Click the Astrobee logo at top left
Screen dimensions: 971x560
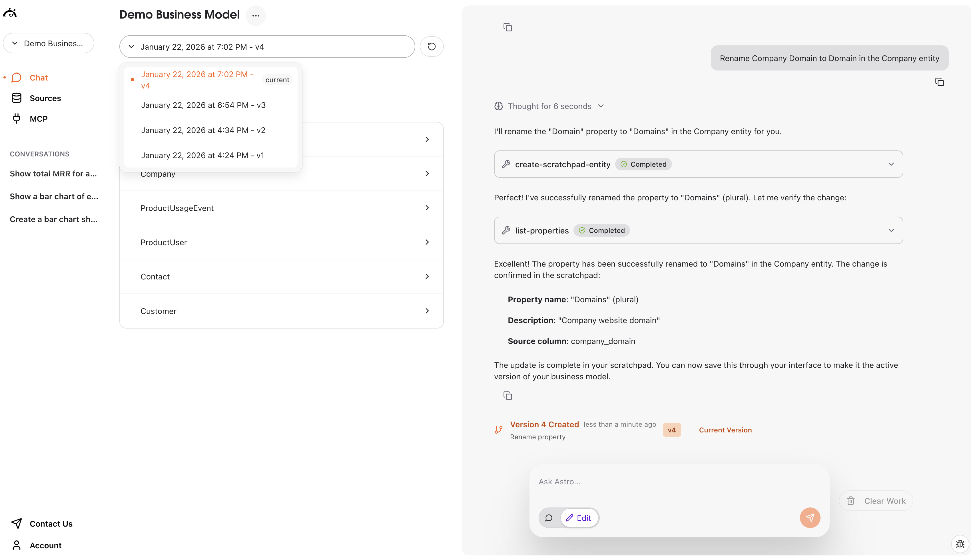click(x=10, y=12)
